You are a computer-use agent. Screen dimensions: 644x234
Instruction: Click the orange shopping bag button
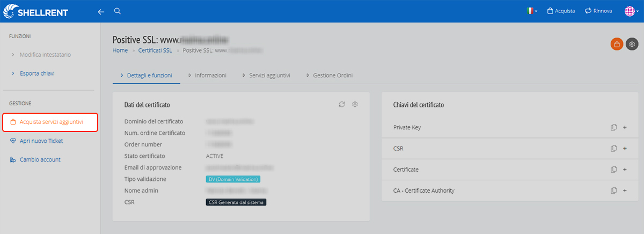pos(617,44)
